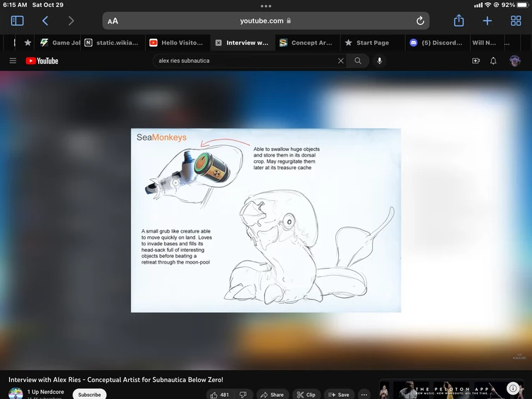
Task: Go back to the previous page
Action: tap(45, 20)
